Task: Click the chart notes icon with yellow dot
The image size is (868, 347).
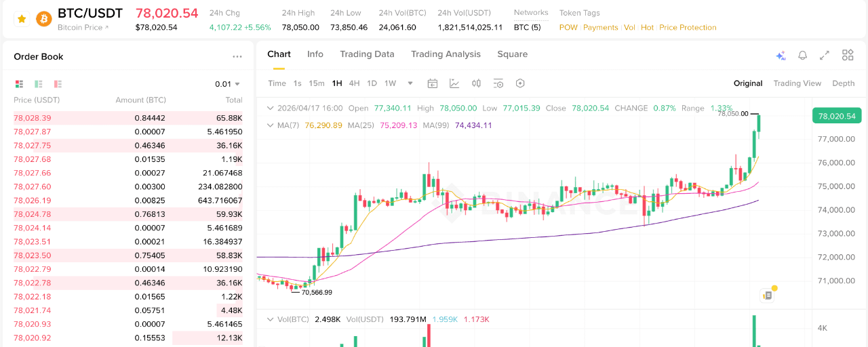Action: [x=768, y=294]
